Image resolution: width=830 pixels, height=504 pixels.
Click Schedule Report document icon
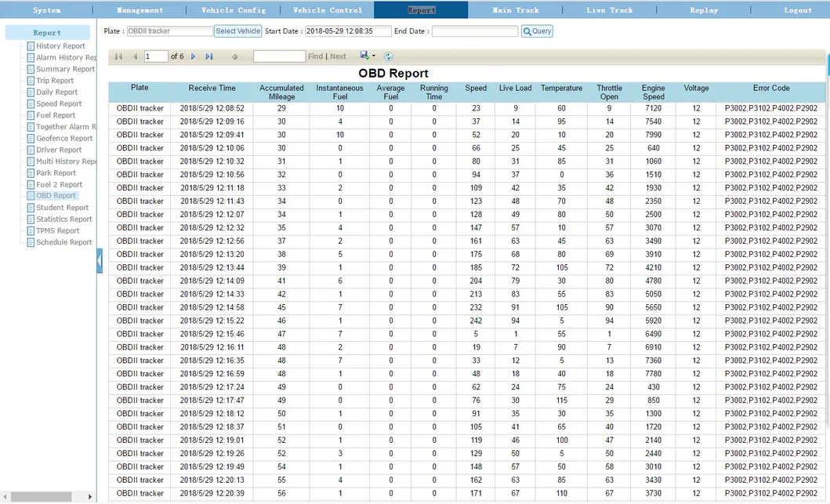(x=31, y=242)
